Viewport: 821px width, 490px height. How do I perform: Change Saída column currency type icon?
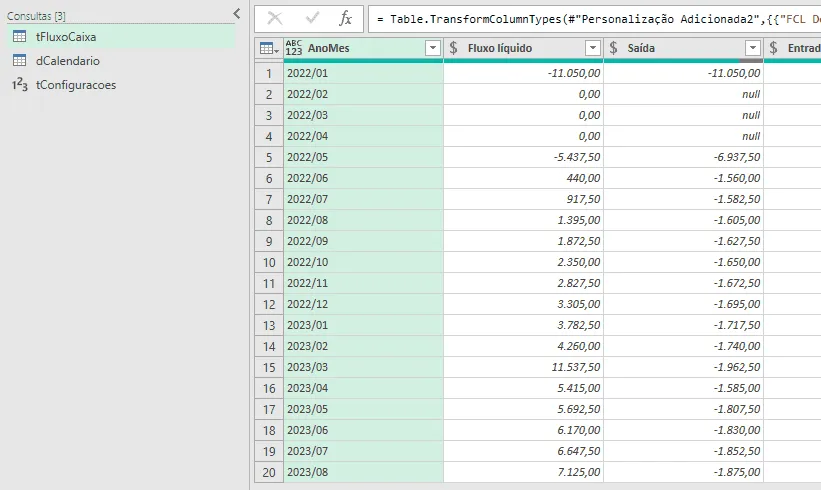613,48
